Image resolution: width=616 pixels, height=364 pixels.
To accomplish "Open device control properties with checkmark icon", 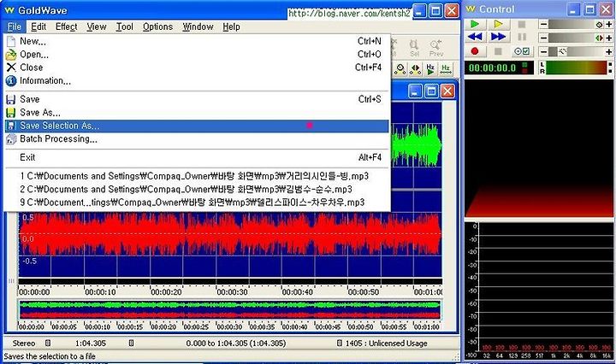I will [x=522, y=51].
